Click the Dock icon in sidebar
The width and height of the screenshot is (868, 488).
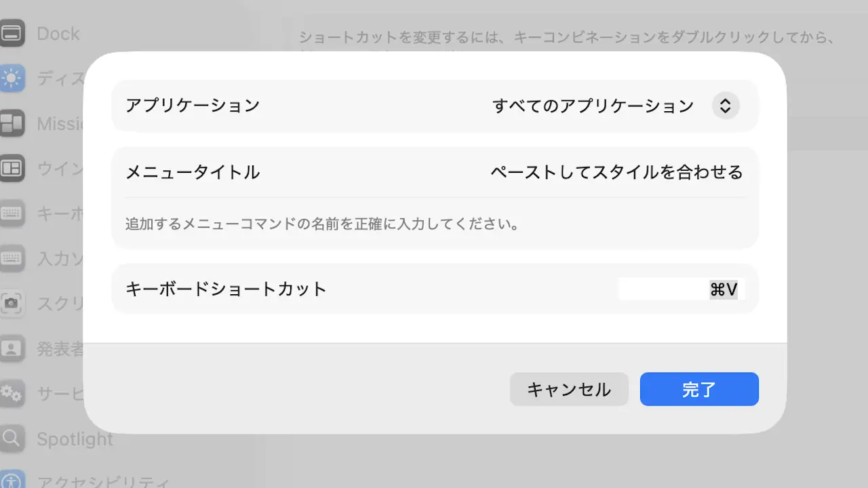click(12, 33)
